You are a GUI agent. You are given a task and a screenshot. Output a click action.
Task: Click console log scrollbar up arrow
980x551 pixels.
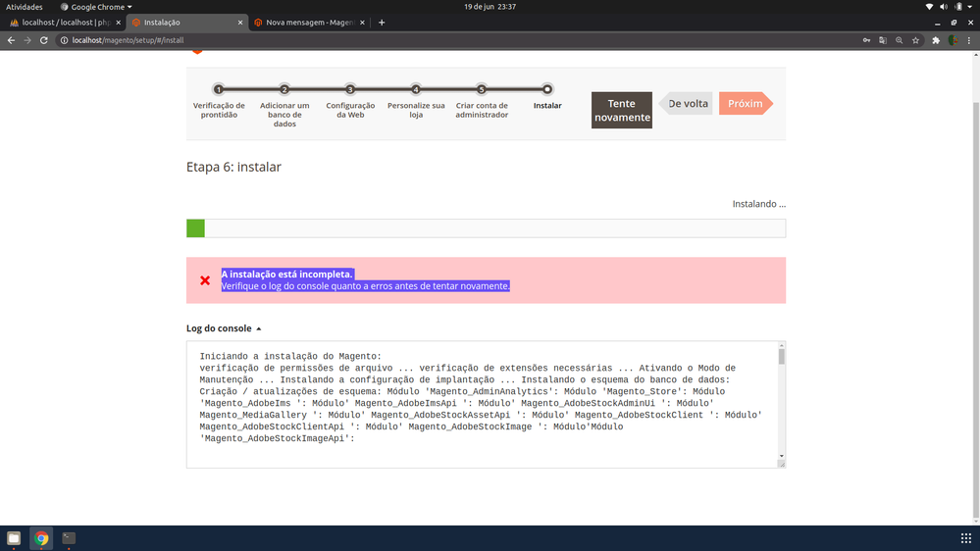pos(781,345)
